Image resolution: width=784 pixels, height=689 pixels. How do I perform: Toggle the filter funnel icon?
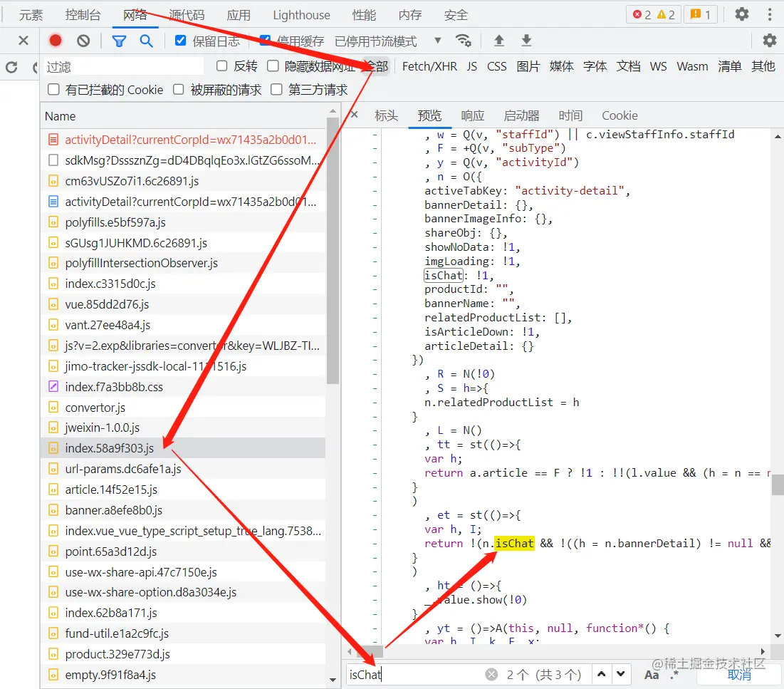119,41
